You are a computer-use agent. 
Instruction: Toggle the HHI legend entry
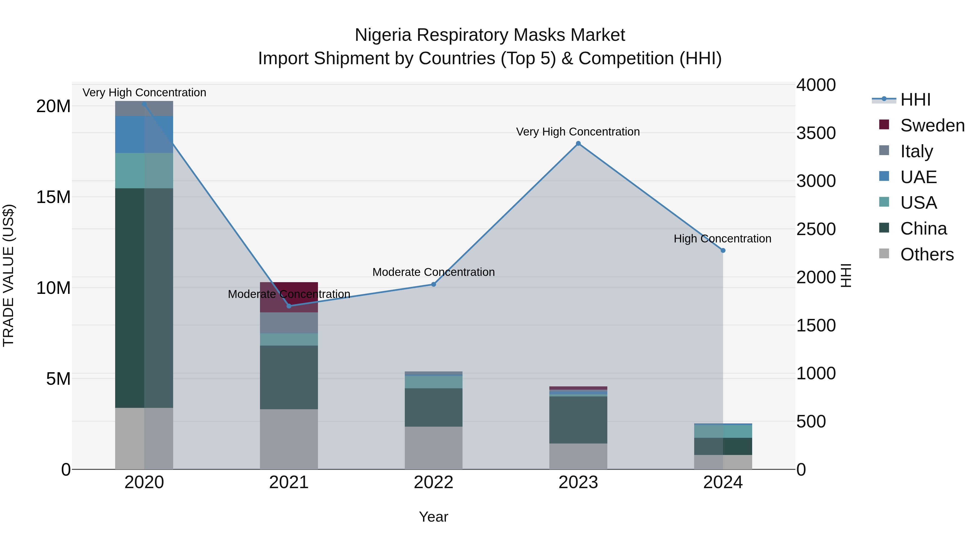(x=901, y=100)
